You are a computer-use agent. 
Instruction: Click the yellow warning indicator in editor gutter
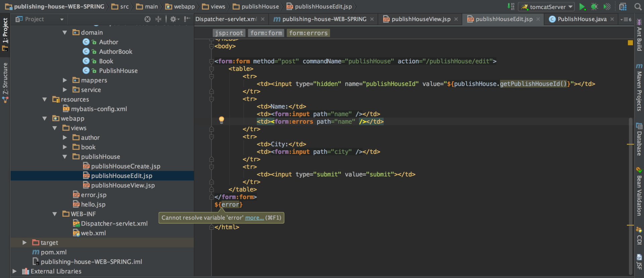click(630, 43)
